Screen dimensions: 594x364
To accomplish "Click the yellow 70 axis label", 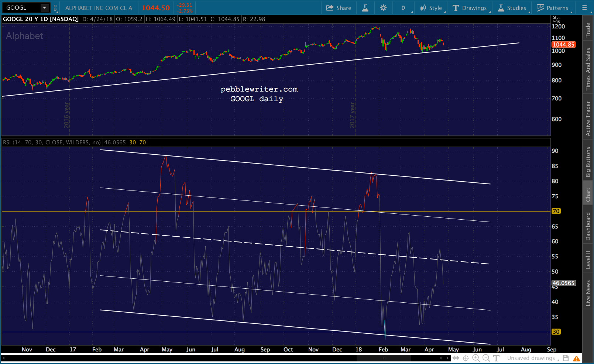I will pyautogui.click(x=556, y=211).
